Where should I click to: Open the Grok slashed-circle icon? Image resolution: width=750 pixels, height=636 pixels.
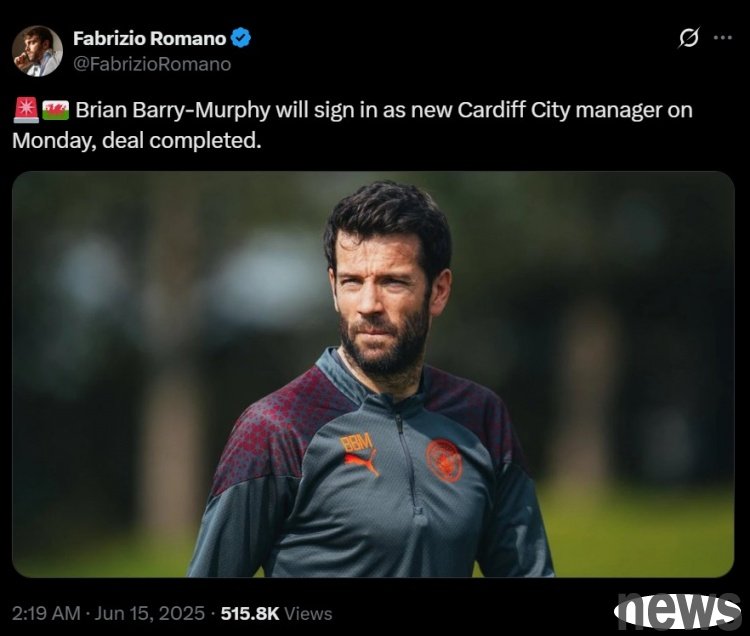click(x=689, y=37)
